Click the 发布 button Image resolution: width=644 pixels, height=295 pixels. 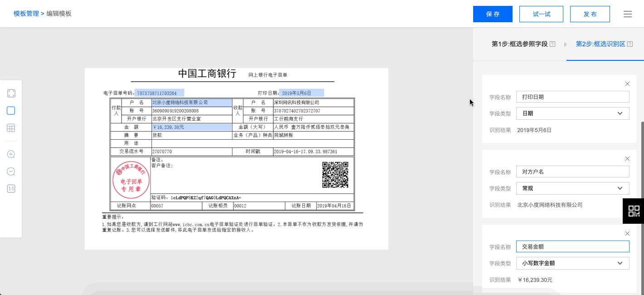590,14
